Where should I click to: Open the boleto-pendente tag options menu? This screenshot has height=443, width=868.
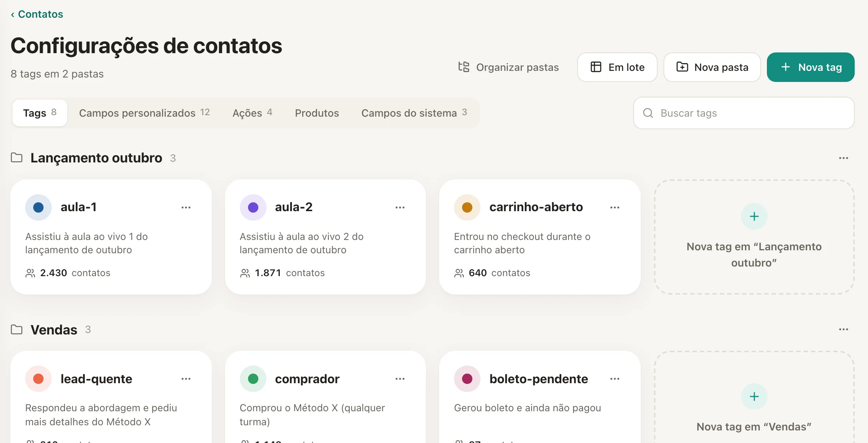[x=615, y=379]
